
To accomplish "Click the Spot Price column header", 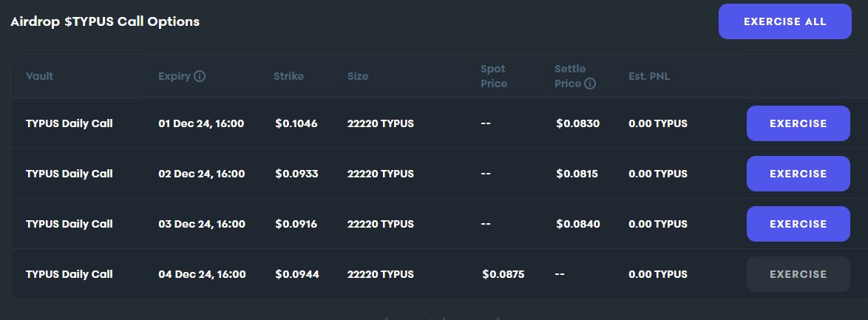I will point(493,76).
